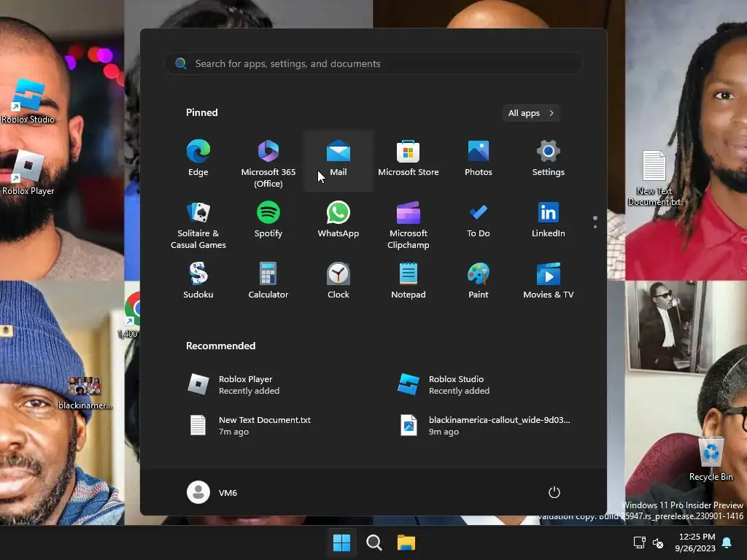
Task: Open Calculator app
Action: click(268, 281)
